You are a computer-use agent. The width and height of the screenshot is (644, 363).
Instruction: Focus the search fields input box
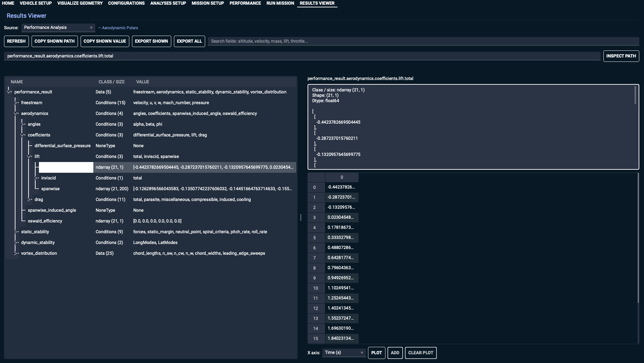click(x=423, y=41)
